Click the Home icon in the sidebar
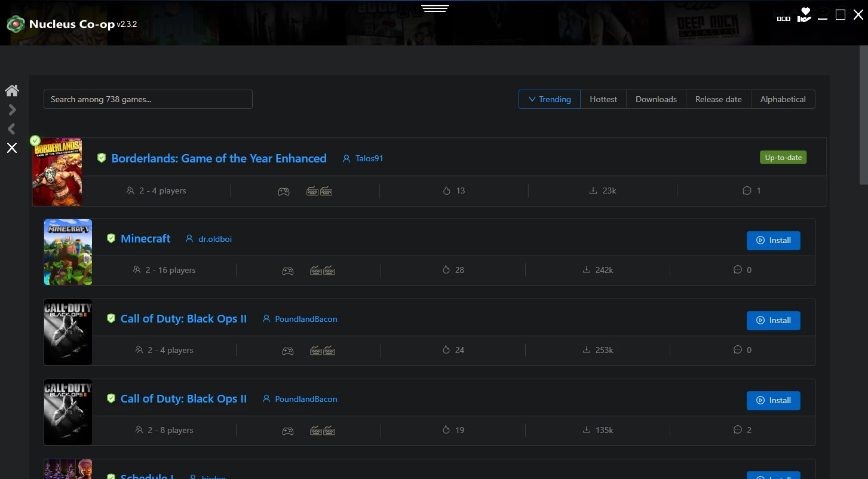Screen dimensions: 868x479 tap(12, 90)
